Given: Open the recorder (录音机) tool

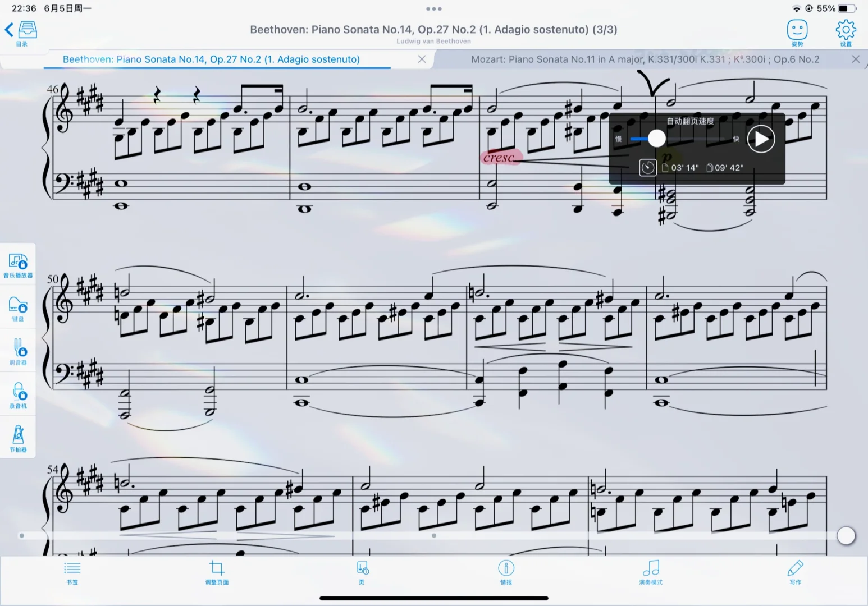Looking at the screenshot, I should (x=18, y=396).
